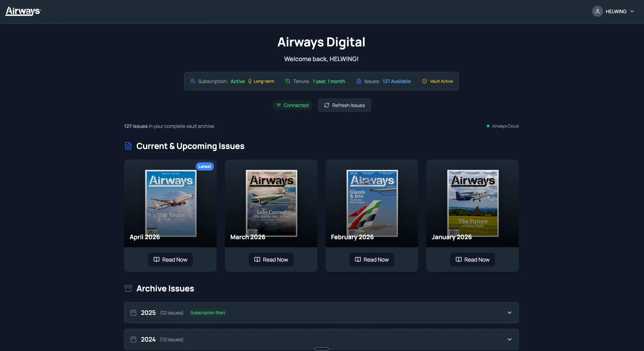Open the January 2026 cover thumbnail
Viewport: 644px width, 351px height.
coord(473,203)
